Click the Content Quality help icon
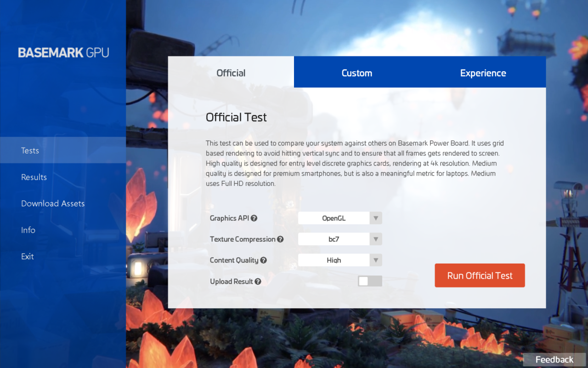 pos(263,260)
